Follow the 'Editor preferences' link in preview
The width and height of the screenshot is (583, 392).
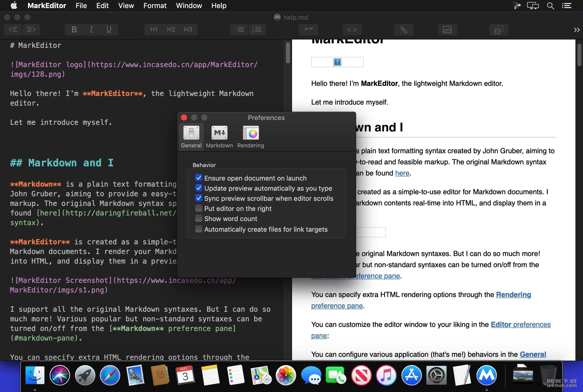coord(521,324)
